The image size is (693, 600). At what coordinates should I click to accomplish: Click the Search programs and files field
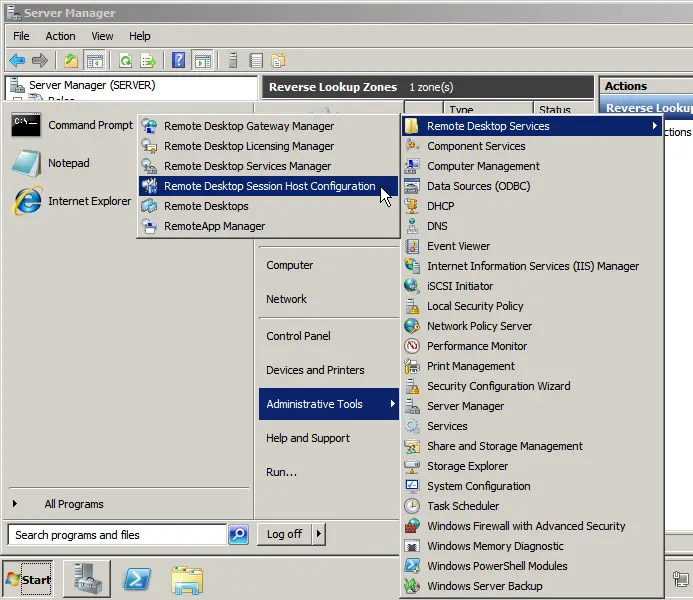[x=116, y=535]
